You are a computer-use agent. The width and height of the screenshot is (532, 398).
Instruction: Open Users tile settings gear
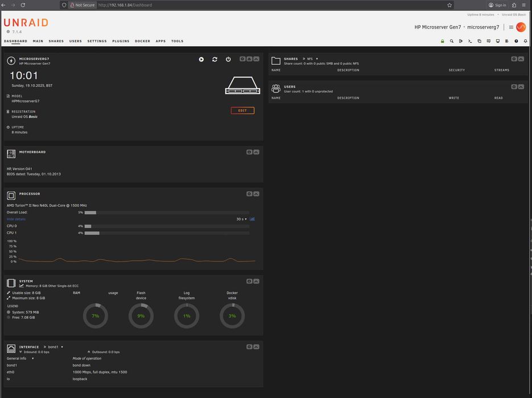[x=514, y=87]
